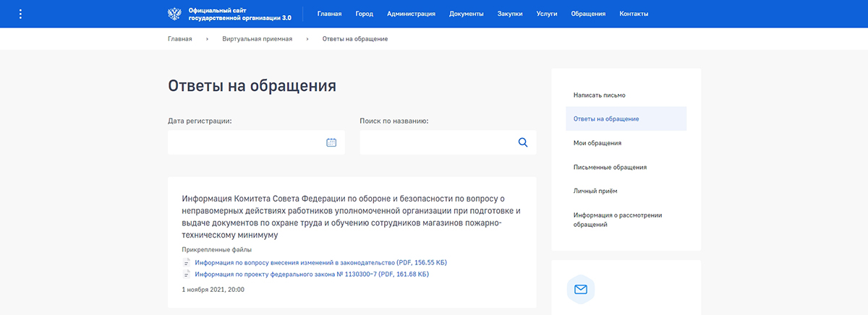
Task: Open the Обращения menu item
Action: pyautogui.click(x=588, y=14)
